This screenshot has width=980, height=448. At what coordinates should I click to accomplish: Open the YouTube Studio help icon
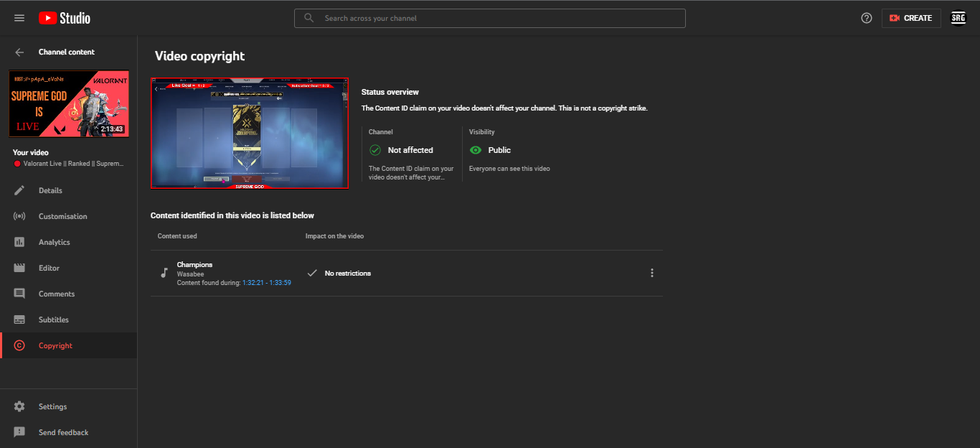pos(866,17)
